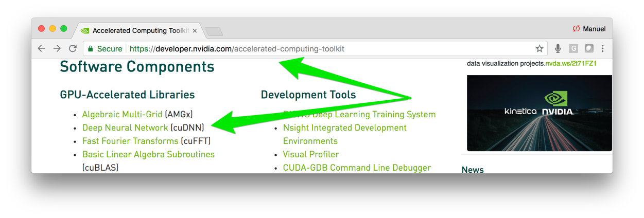Screen dimensions: 644x218
Task: Close the Accelerated Computing Toolkit tab
Action: (195, 31)
